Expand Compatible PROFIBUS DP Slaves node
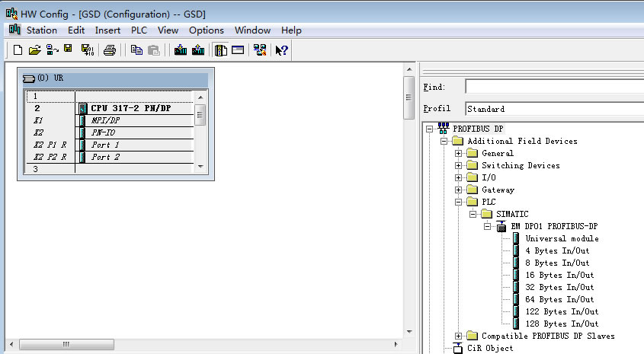Screen dimensions: 644x354 pos(458,336)
